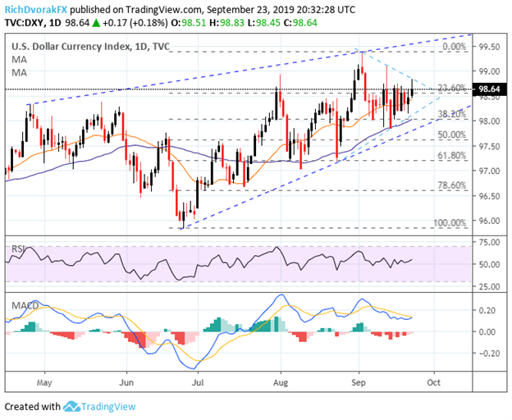Click the 61.80% Fibonacci level label
Viewport: 512px width, 420px height.
[x=452, y=155]
